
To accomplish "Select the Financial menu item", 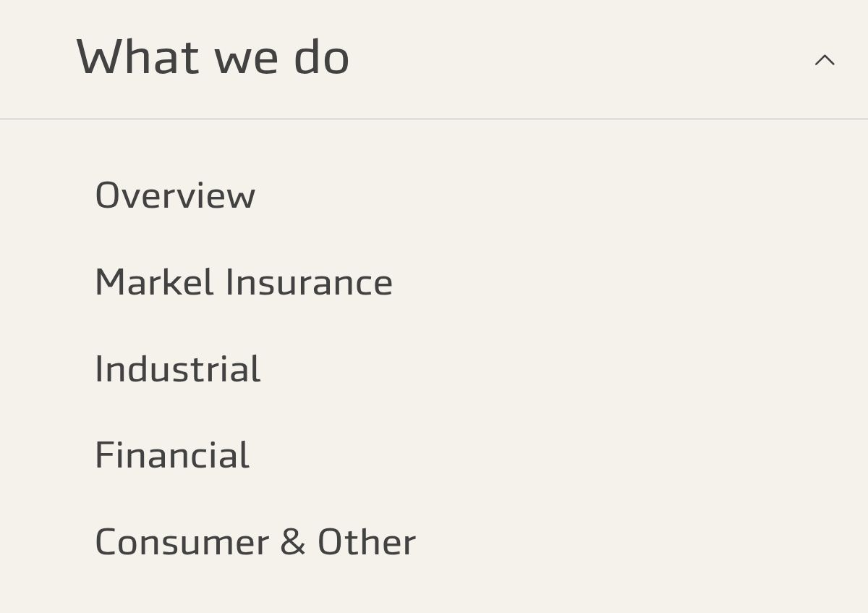I will click(172, 456).
